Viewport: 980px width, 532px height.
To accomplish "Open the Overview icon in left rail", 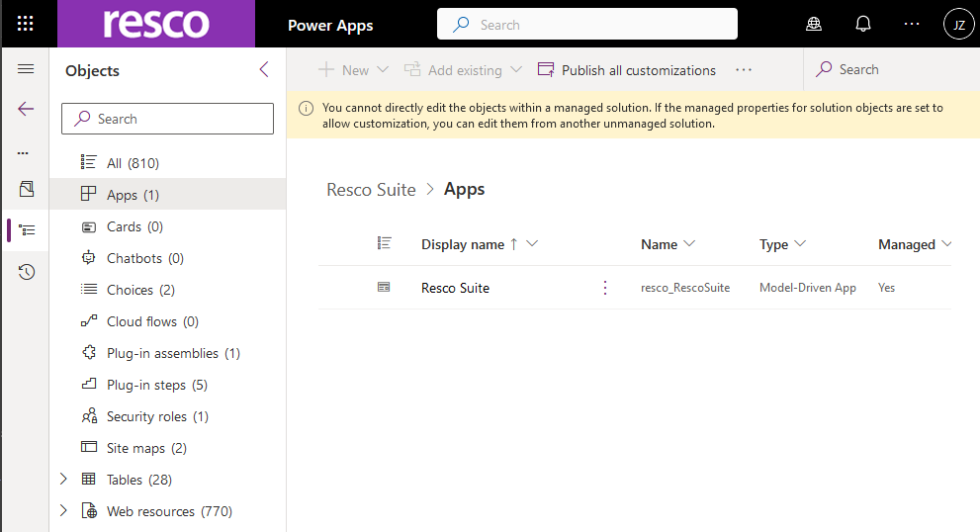I will tap(26, 188).
